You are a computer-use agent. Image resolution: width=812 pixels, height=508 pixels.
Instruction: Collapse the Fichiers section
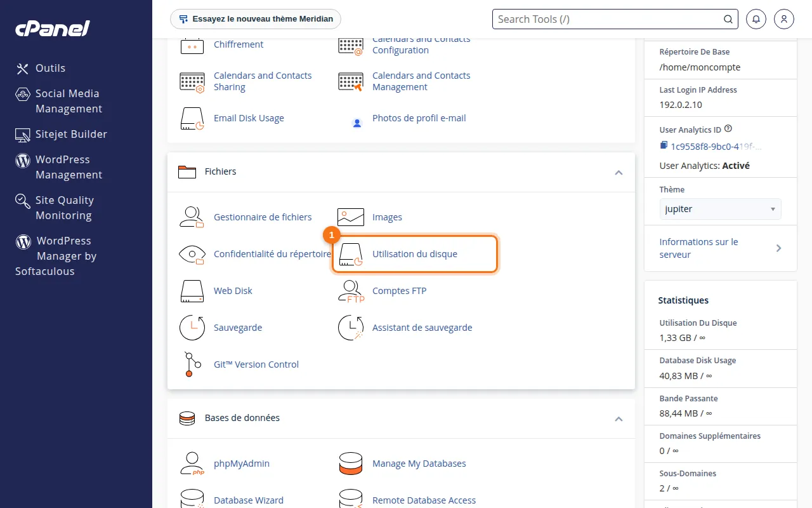[x=619, y=173]
